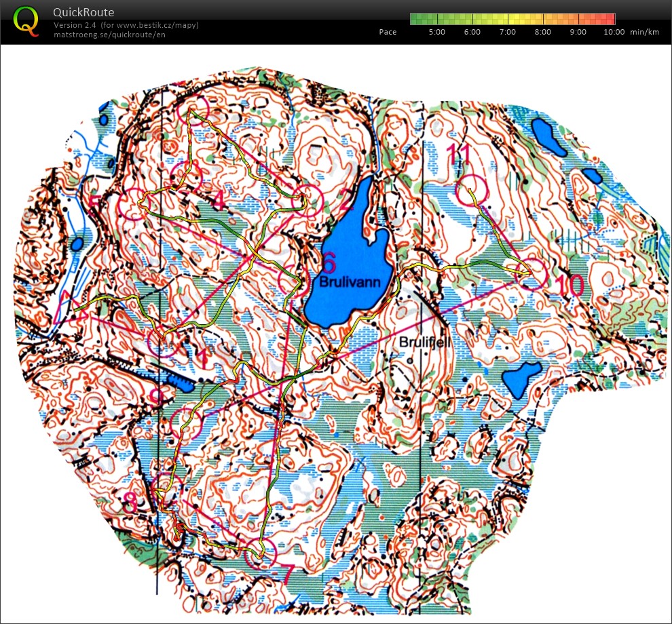Click the pace color gradient bar

tap(512, 19)
